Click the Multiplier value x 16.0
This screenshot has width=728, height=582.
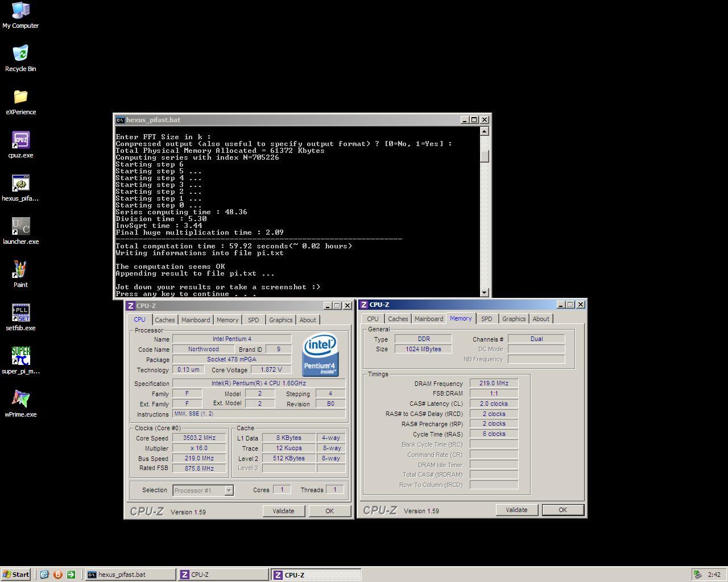(x=199, y=448)
